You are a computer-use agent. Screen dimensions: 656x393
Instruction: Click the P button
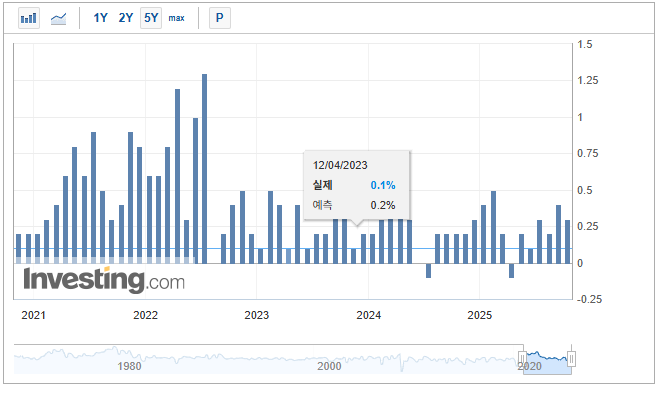click(220, 18)
